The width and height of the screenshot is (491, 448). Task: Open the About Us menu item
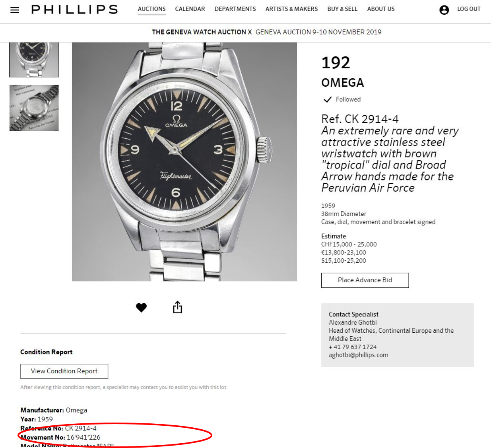tap(380, 9)
